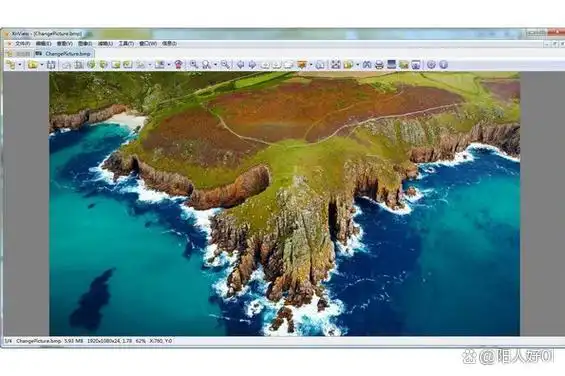Open dropdown arrow beside browser icon
Screen dimensions: 565x376
(x=20, y=65)
